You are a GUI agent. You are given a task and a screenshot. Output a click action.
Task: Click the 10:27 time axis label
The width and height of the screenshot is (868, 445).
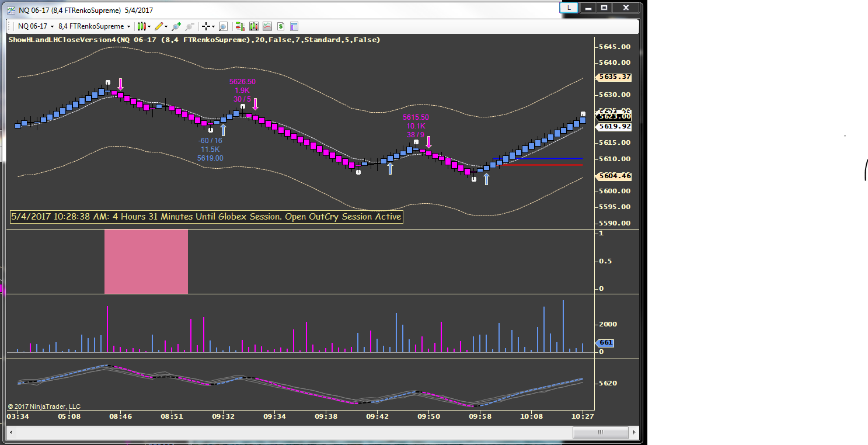click(583, 417)
